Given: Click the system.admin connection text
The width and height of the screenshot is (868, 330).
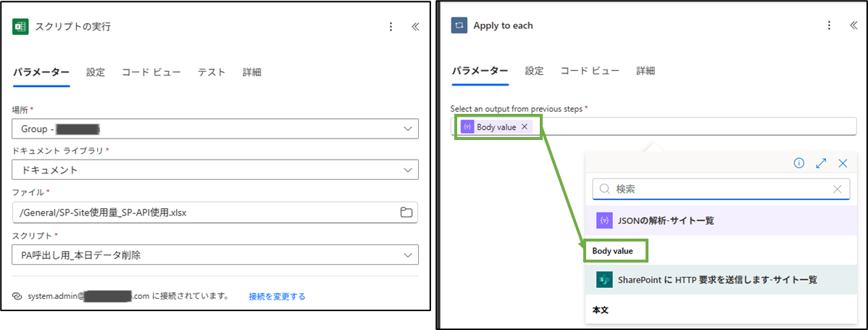Looking at the screenshot, I should point(128,296).
